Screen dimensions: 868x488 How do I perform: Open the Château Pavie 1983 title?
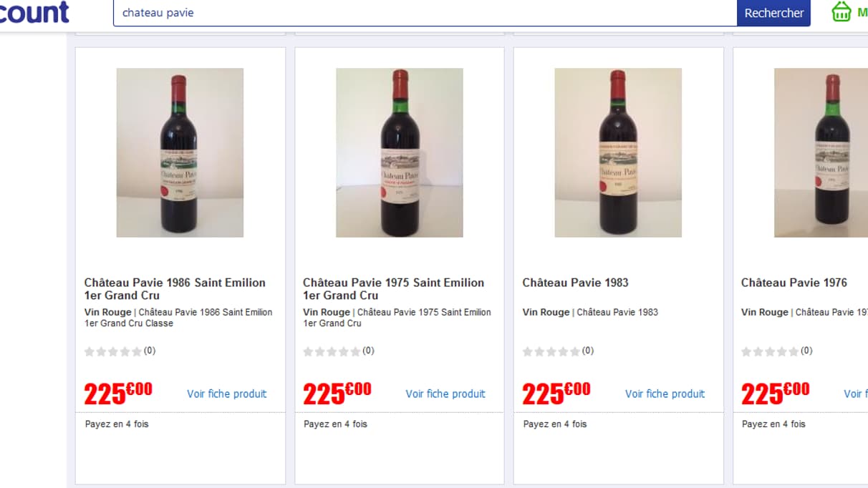tap(575, 283)
